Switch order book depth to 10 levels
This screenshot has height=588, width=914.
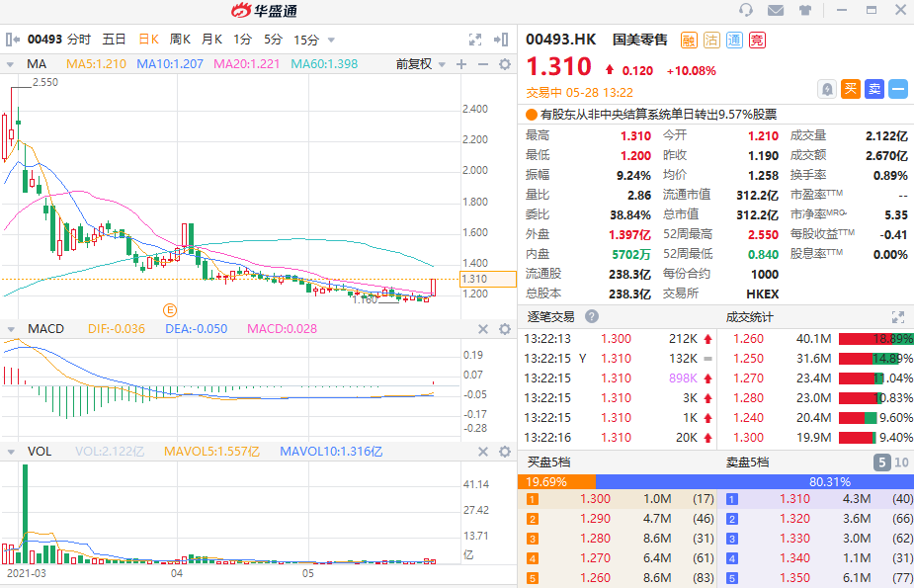(x=901, y=462)
